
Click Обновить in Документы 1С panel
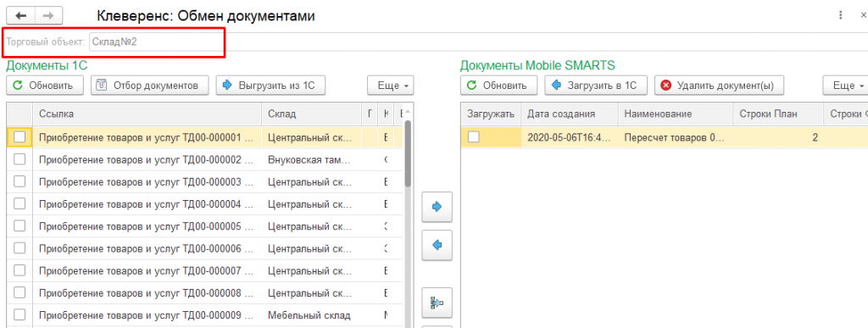[x=45, y=86]
